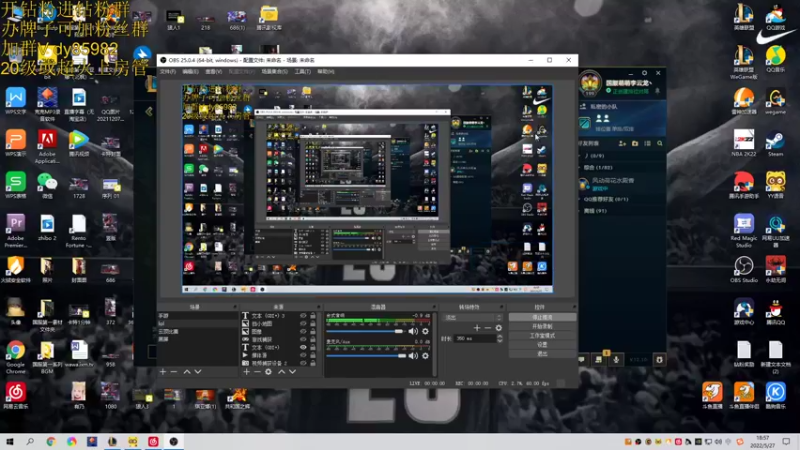
Task: Open OBS Studio desktop shortcut
Action: 743,270
